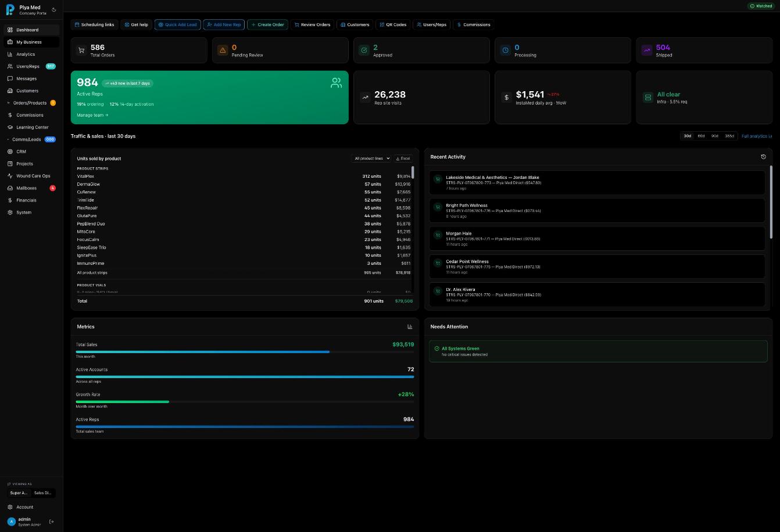780x532 pixels.
Task: Expand the Orders/Products sidebar group
Action: 31,103
